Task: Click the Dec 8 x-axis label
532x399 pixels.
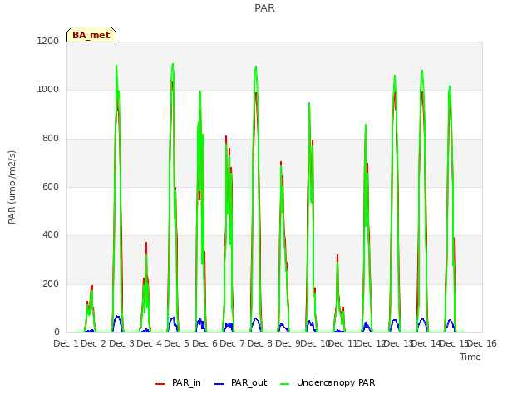Action: point(259,343)
